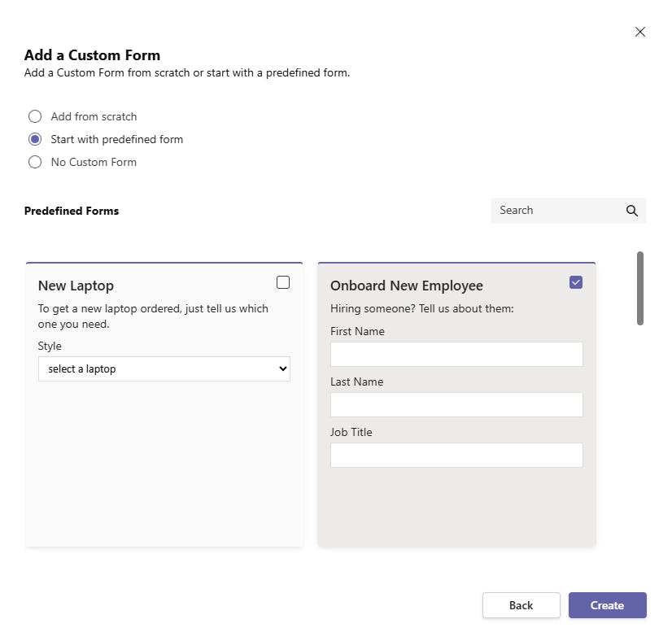Viewport: 672px width, 641px height.
Task: Open the "select a laptop" dropdown
Action: [x=164, y=368]
